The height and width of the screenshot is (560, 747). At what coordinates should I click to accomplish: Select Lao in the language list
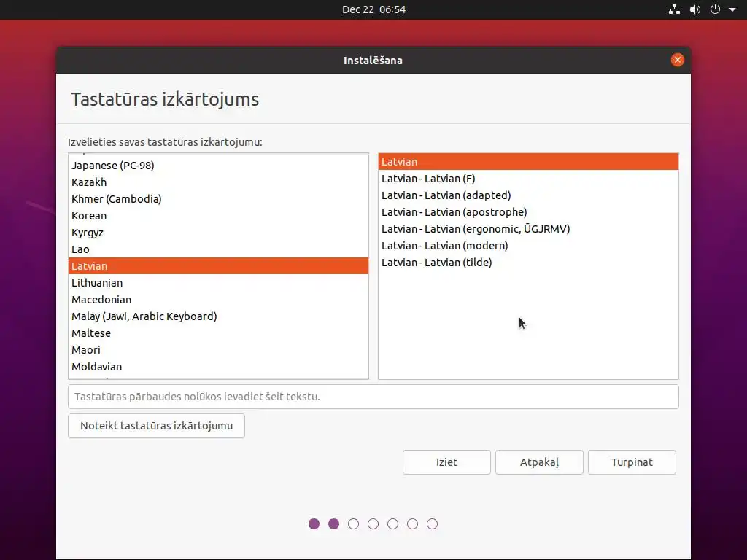click(218, 249)
